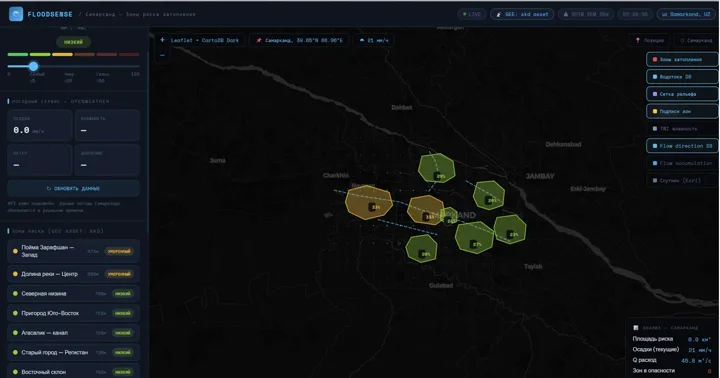
Task: Click the Leaflet • CartoDB Dark attribution
Action: click(x=205, y=40)
